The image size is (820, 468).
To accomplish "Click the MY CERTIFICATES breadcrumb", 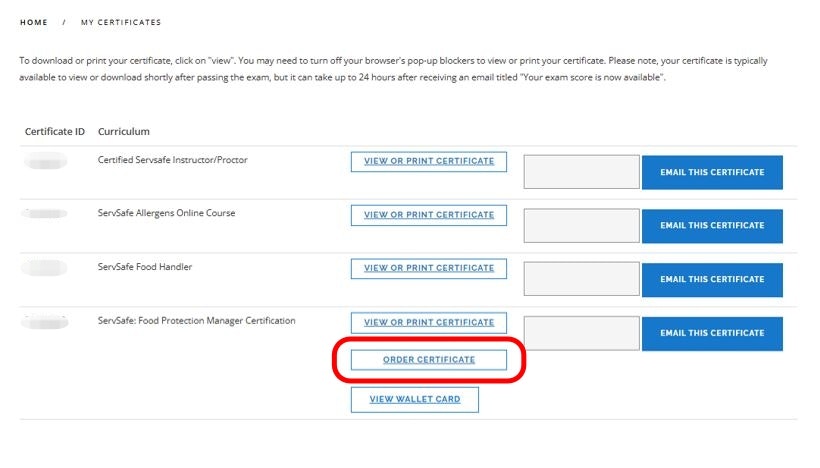I will pos(121,22).
